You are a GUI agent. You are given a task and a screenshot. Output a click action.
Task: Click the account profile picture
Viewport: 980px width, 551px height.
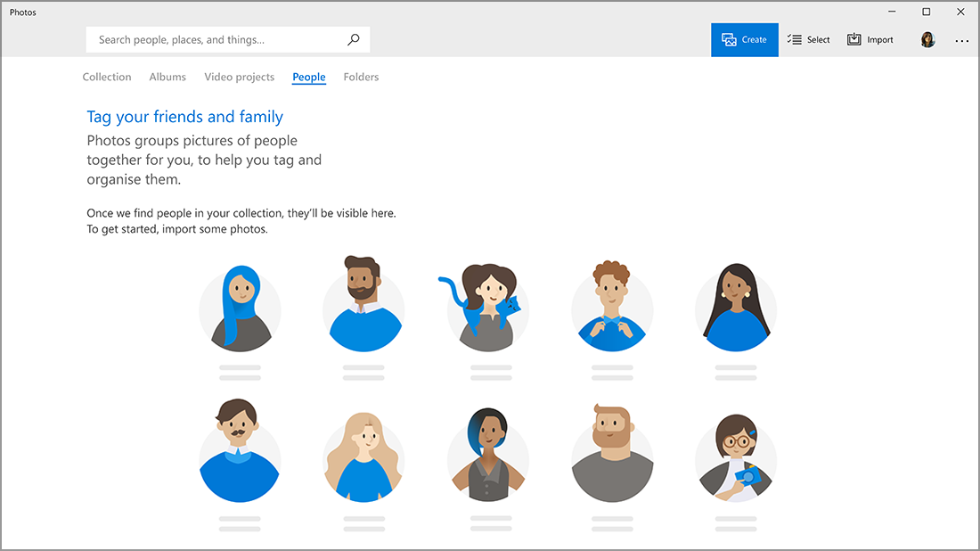click(x=927, y=39)
